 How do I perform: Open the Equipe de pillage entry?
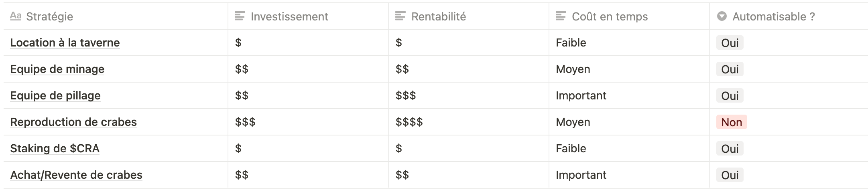pos(55,95)
